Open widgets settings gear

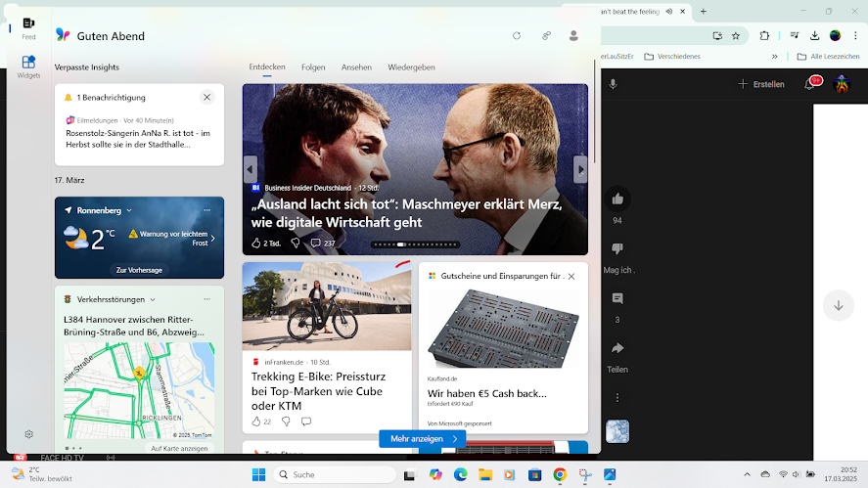(x=28, y=434)
